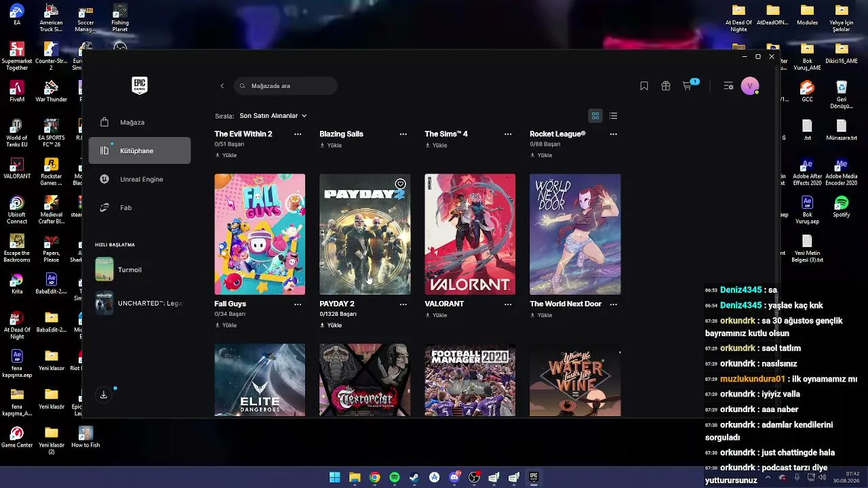Click Yükle under VALORANT
Screen dimensions: 868x488
pyautogui.click(x=436, y=315)
